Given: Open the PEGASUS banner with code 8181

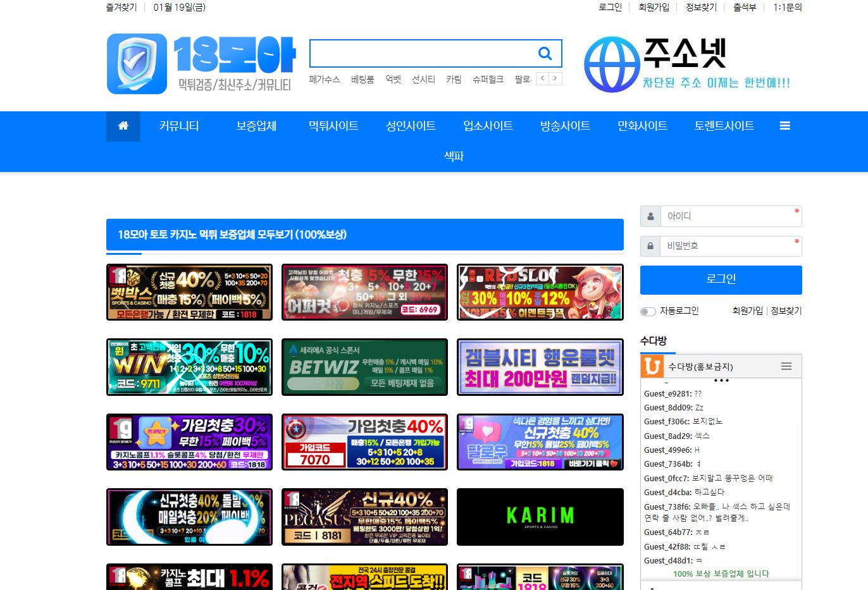Looking at the screenshot, I should 364,517.
